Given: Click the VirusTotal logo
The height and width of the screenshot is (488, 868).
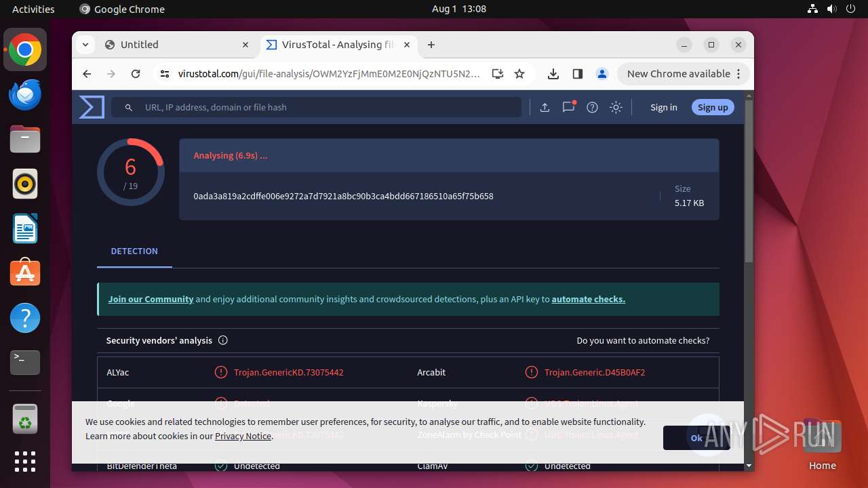Looking at the screenshot, I should [92, 107].
